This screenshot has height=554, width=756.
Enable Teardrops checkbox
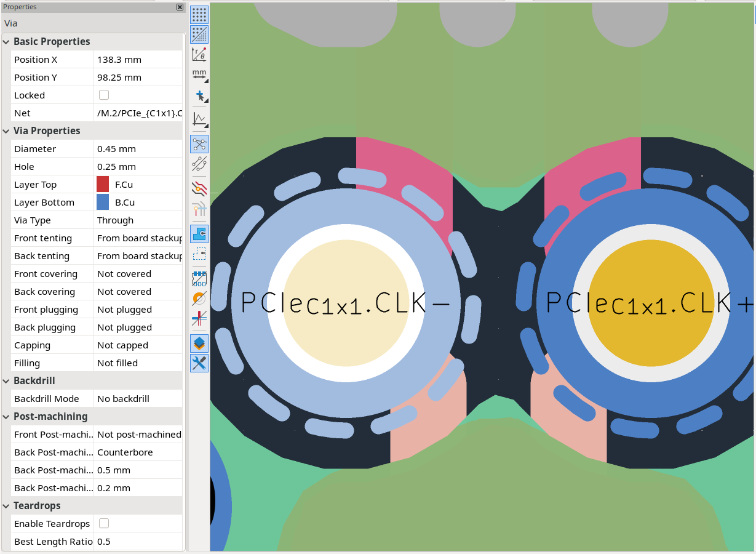click(104, 523)
